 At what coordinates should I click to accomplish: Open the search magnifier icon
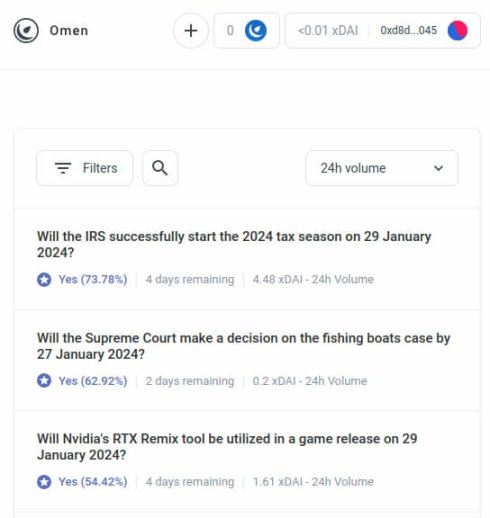click(x=160, y=168)
